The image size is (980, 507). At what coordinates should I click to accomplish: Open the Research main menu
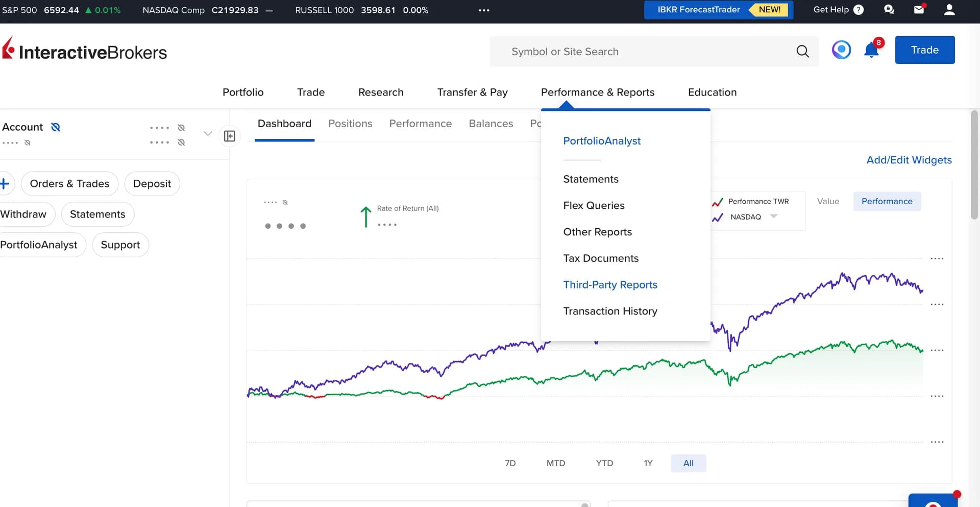(x=381, y=92)
